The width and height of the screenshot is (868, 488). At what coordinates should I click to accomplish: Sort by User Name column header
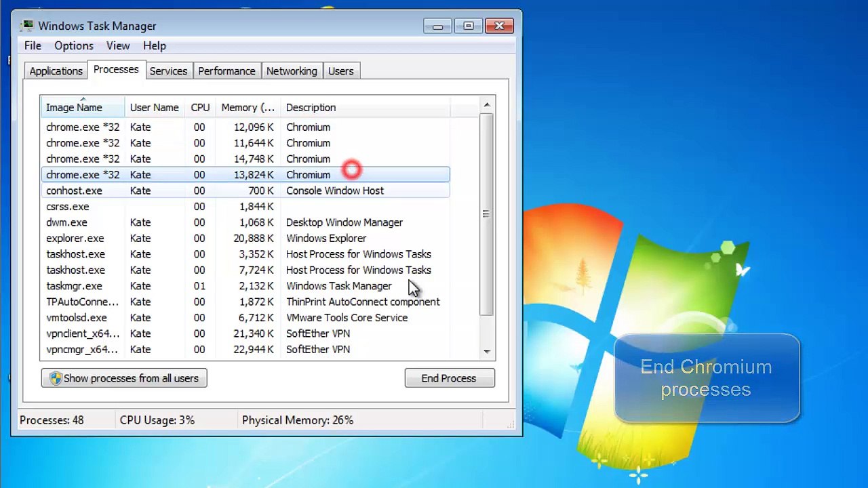tap(155, 107)
